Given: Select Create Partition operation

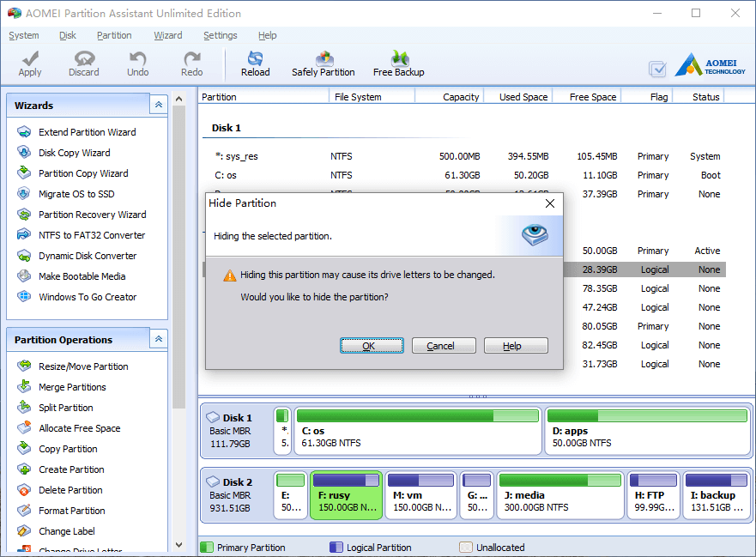Looking at the screenshot, I should [x=71, y=469].
